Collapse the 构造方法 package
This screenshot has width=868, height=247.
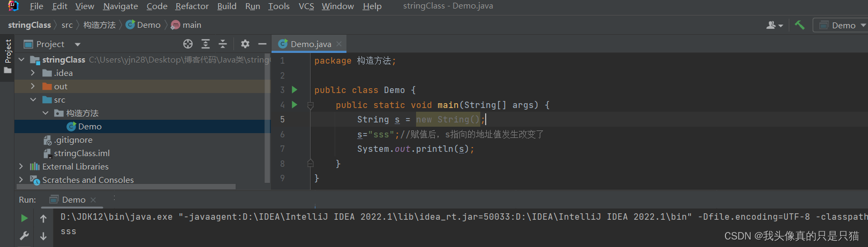point(45,113)
